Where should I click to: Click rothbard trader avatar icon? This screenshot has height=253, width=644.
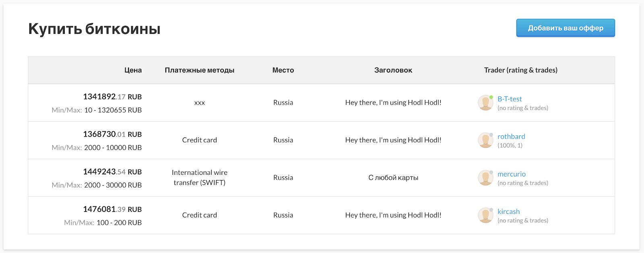coord(485,140)
